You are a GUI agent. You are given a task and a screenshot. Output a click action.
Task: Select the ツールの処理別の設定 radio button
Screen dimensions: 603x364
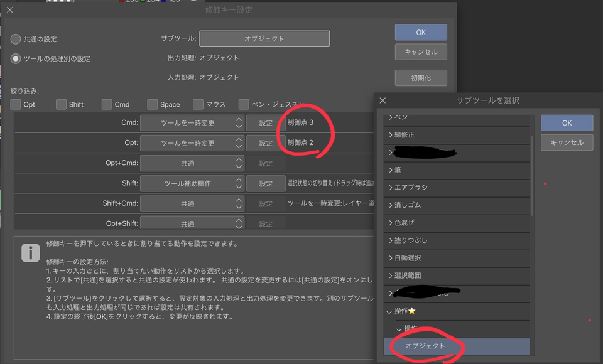pos(16,58)
